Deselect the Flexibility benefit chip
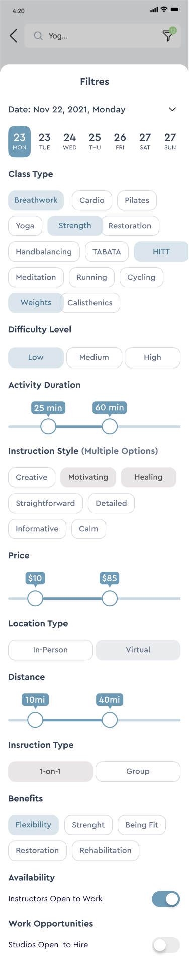Image resolution: width=189 pixels, height=980 pixels. (x=33, y=825)
